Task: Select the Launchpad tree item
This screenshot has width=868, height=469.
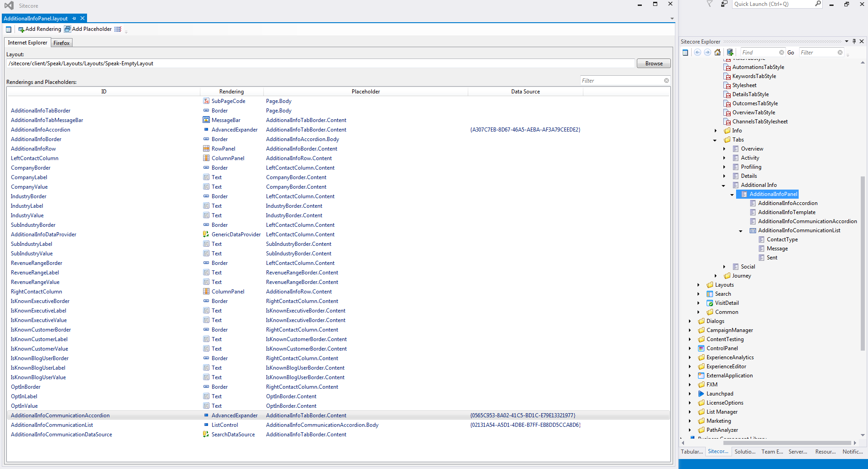Action: click(719, 394)
